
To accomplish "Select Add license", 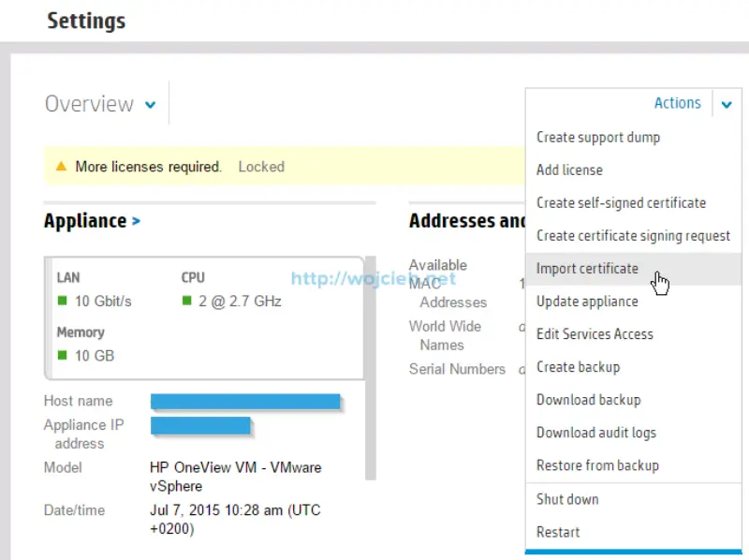I will click(x=570, y=170).
